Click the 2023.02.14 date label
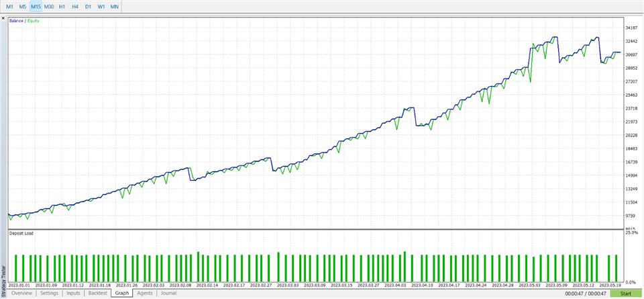 pos(208,285)
